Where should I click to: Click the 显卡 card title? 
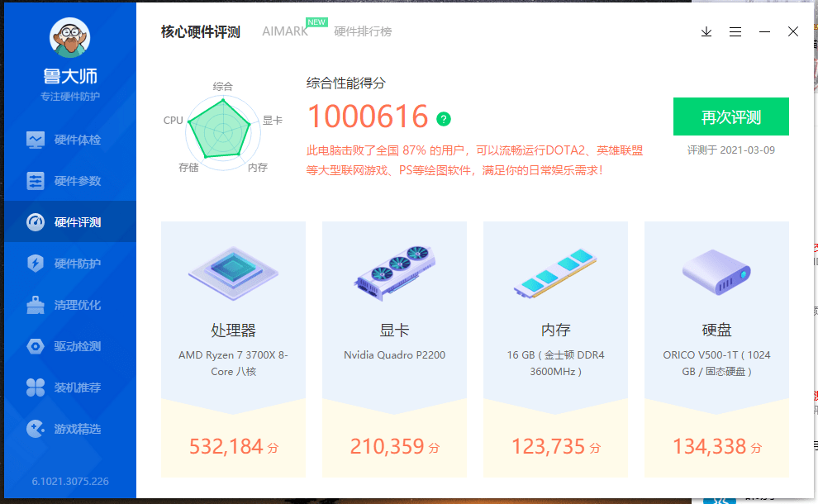point(394,330)
